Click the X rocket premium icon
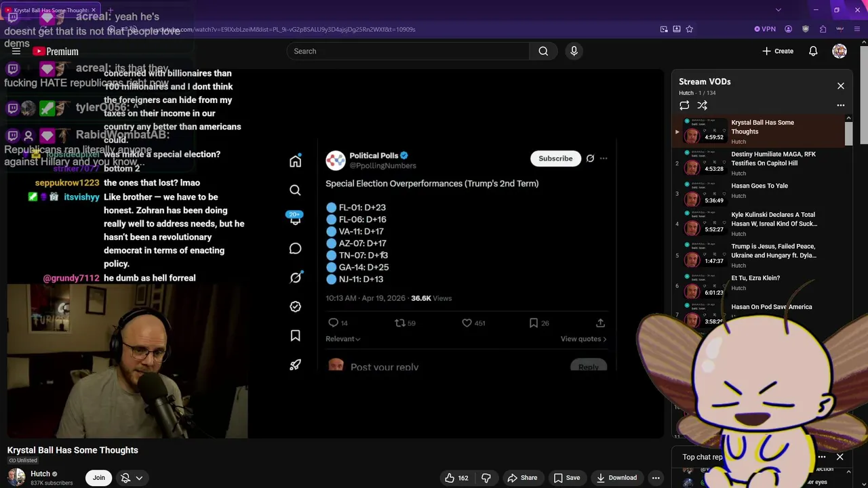The image size is (868, 488). (x=295, y=365)
